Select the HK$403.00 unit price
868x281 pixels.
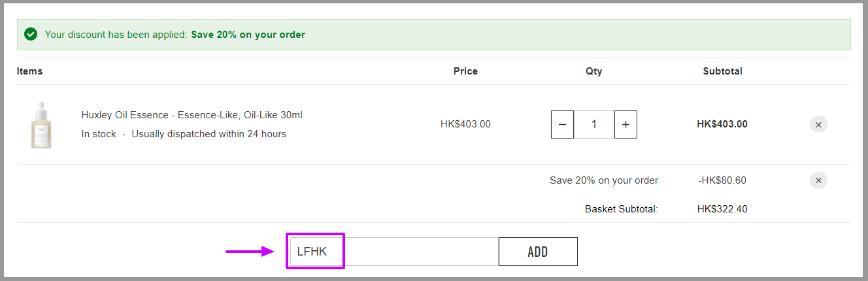[x=465, y=124]
